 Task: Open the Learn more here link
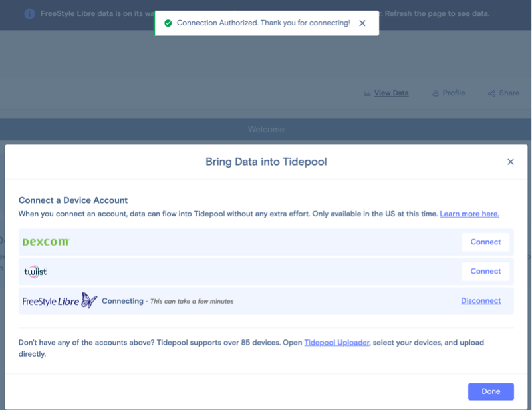[469, 214]
